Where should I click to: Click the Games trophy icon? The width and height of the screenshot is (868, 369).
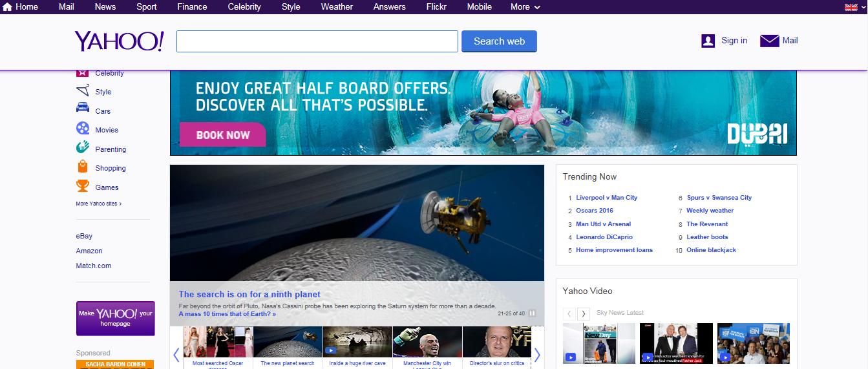point(83,186)
